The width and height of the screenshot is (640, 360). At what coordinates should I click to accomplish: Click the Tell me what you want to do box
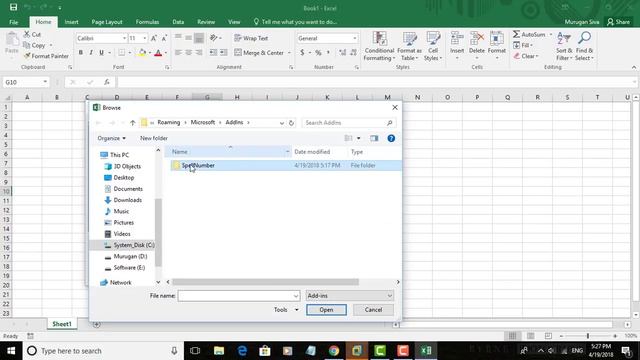tap(295, 22)
